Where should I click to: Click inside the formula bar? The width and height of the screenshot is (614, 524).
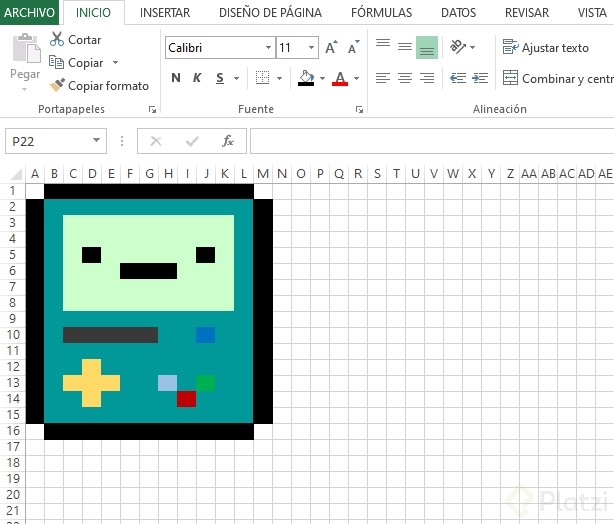[x=432, y=141]
